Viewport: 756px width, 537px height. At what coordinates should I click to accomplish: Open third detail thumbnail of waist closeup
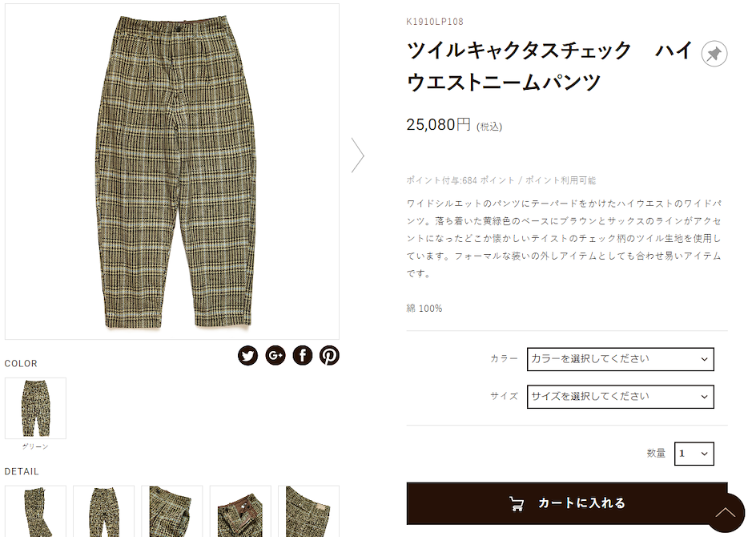click(x=172, y=511)
